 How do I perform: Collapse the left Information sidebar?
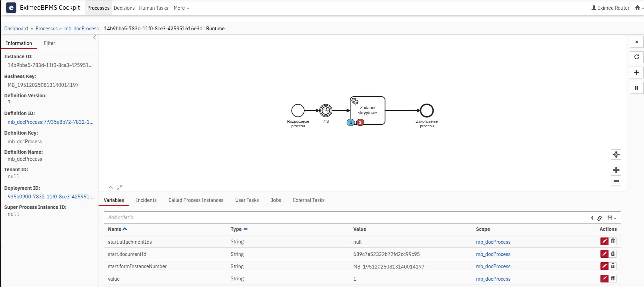tap(94, 38)
